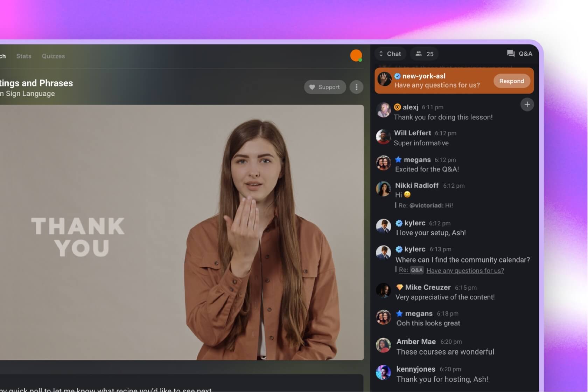The height and width of the screenshot is (392, 588).
Task: Click the message 'Excited for the Q&A!'
Action: 427,169
